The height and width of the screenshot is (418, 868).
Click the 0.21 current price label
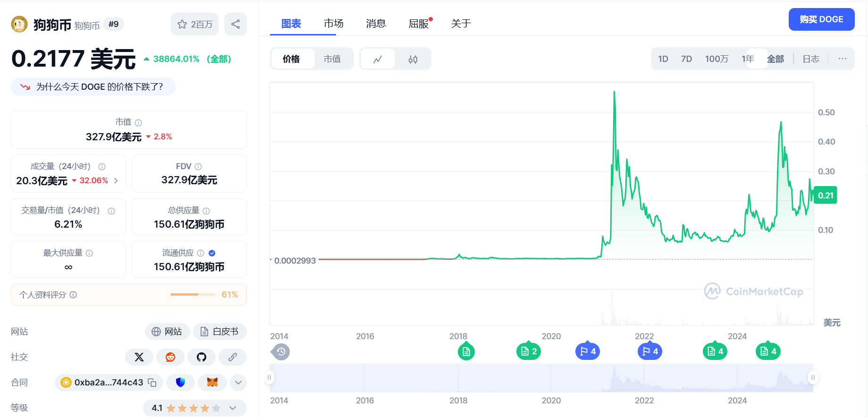[x=826, y=196]
